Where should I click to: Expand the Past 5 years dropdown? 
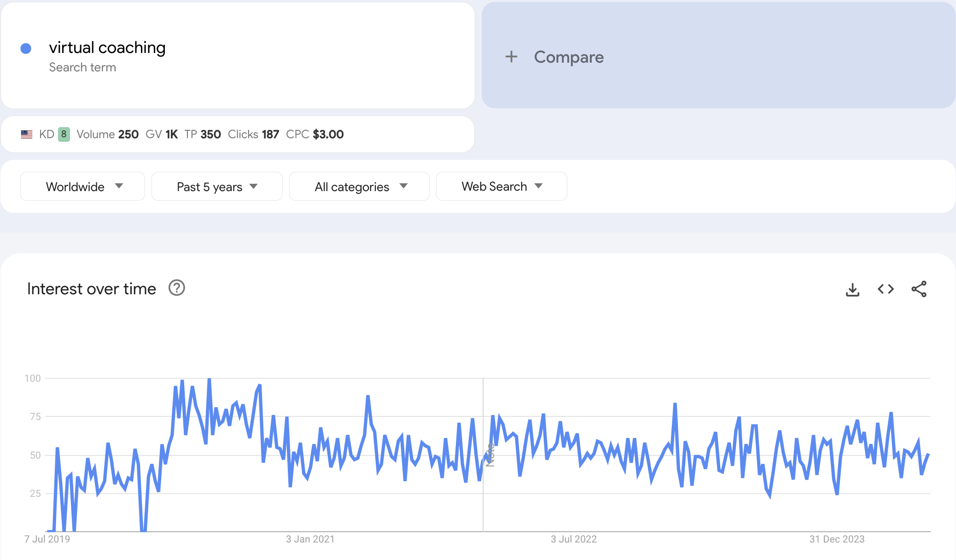coord(217,187)
